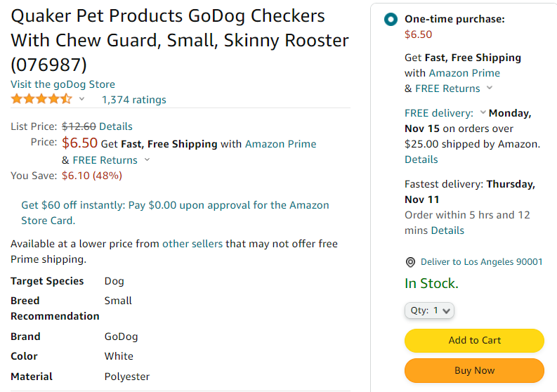Click the Add to Cart button

click(474, 341)
